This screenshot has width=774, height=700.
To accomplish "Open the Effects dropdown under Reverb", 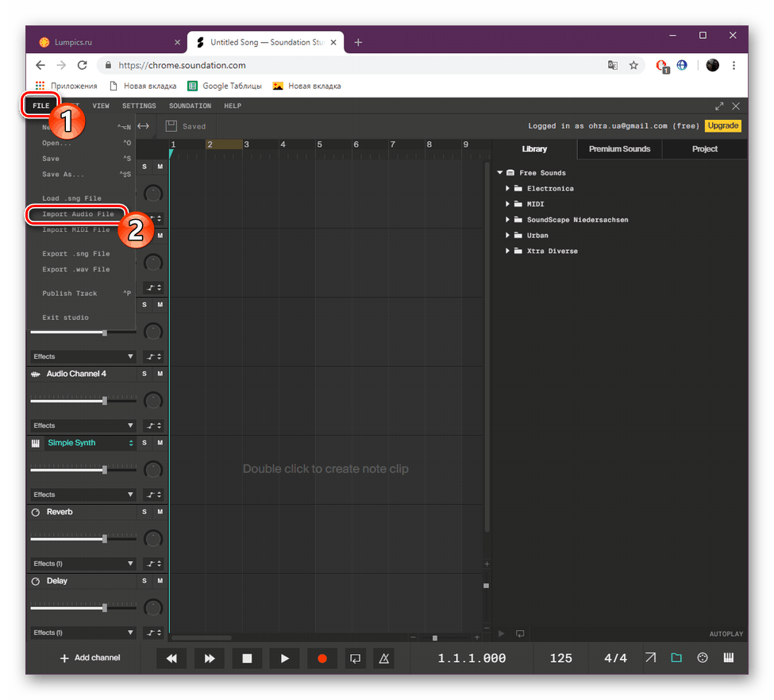I will 83,563.
